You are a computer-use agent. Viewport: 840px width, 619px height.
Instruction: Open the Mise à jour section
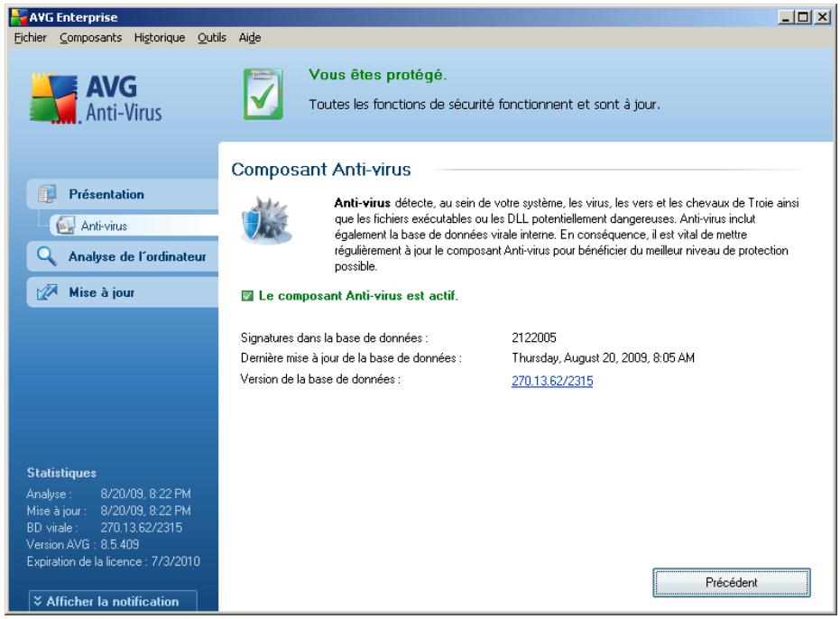click(x=123, y=292)
